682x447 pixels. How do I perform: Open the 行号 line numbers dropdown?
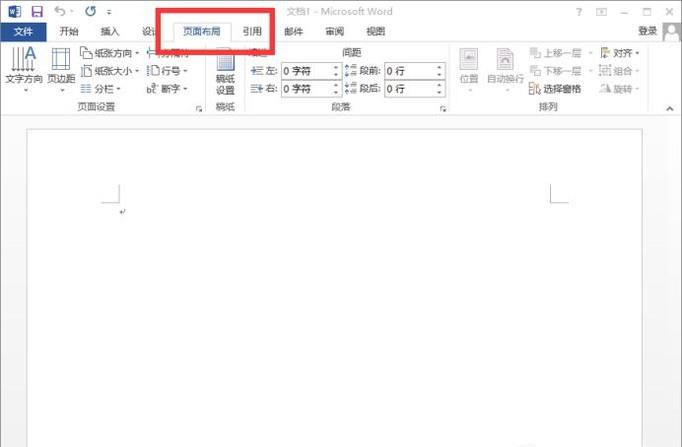tap(167, 71)
